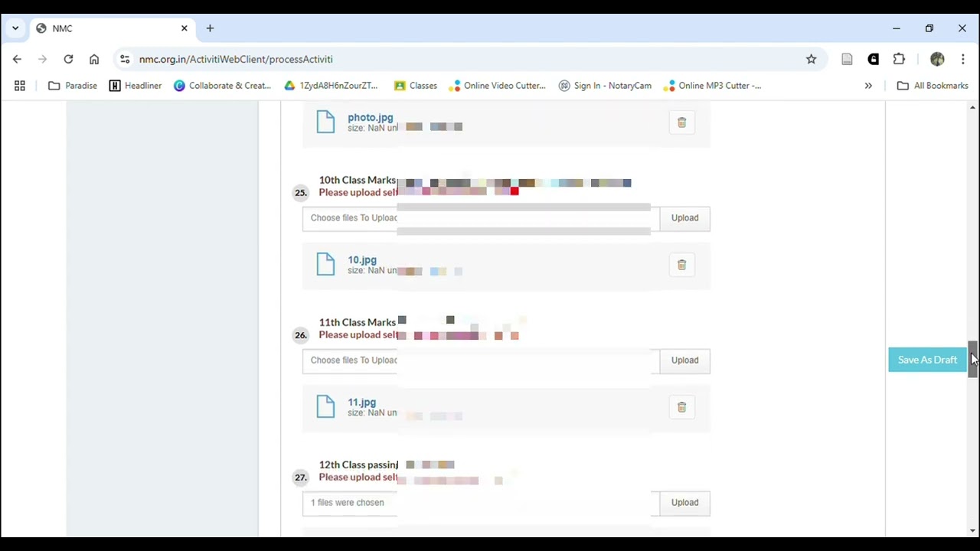
Task: Click the '11th Class Marks' label
Action: tap(358, 323)
